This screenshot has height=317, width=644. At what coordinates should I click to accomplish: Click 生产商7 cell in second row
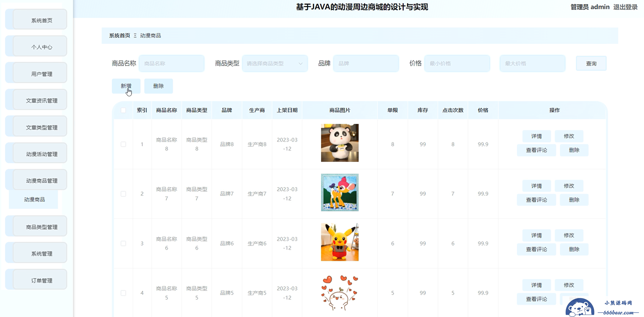click(257, 194)
